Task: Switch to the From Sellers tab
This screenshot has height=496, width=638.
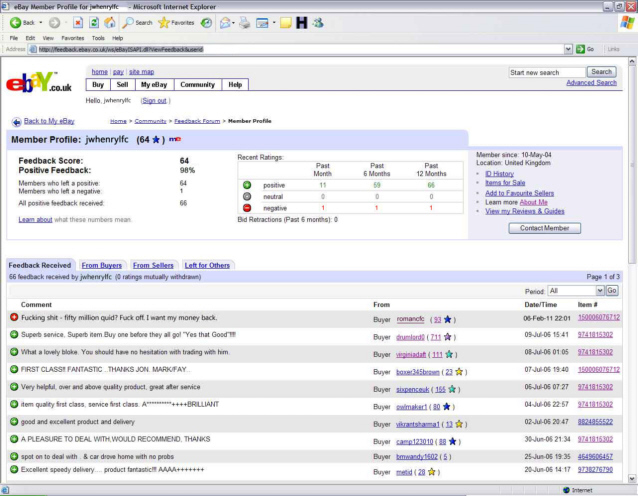Action: click(x=153, y=265)
